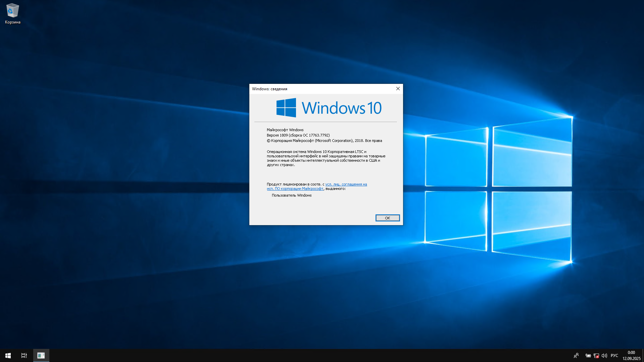The height and width of the screenshot is (362, 644).
Task: Close the 'Windows: сведения' dialog
Action: [x=398, y=89]
